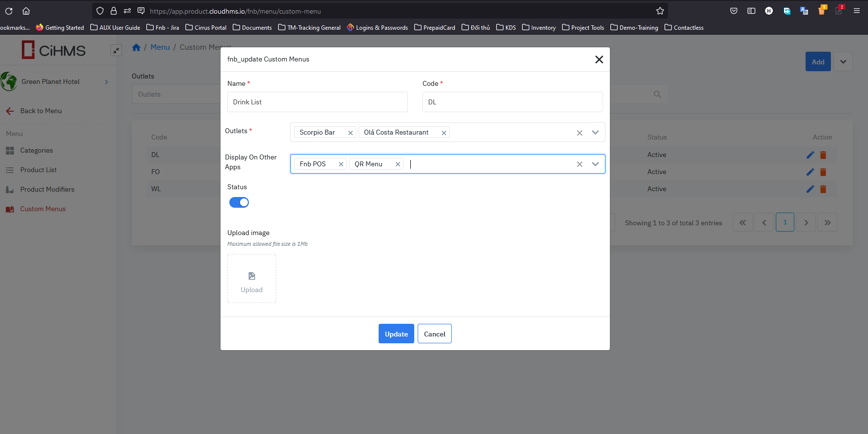Open the dropdown next to Add button
The width and height of the screenshot is (868, 434).
click(843, 62)
